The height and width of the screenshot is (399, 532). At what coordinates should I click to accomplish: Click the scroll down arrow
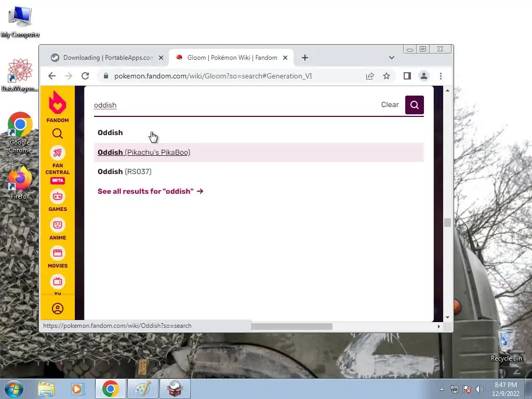click(x=447, y=317)
